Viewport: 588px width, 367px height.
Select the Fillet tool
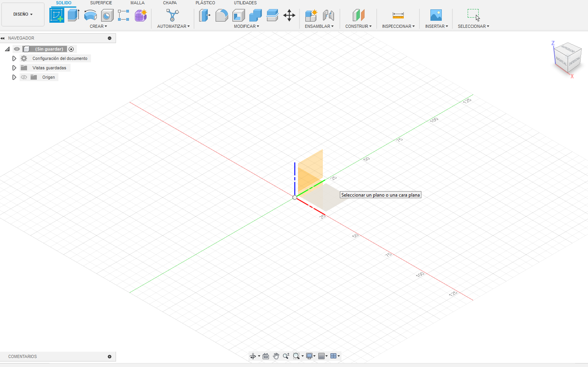221,15
